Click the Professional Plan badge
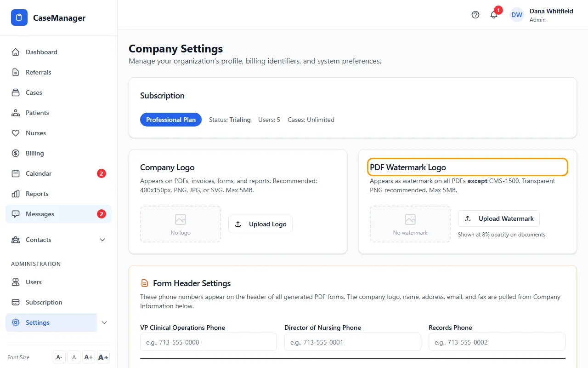This screenshot has height=368, width=588. [171, 120]
